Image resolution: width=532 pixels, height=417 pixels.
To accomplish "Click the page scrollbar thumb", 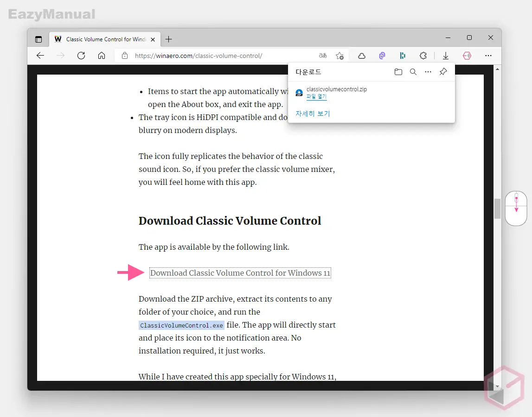I will pyautogui.click(x=497, y=208).
